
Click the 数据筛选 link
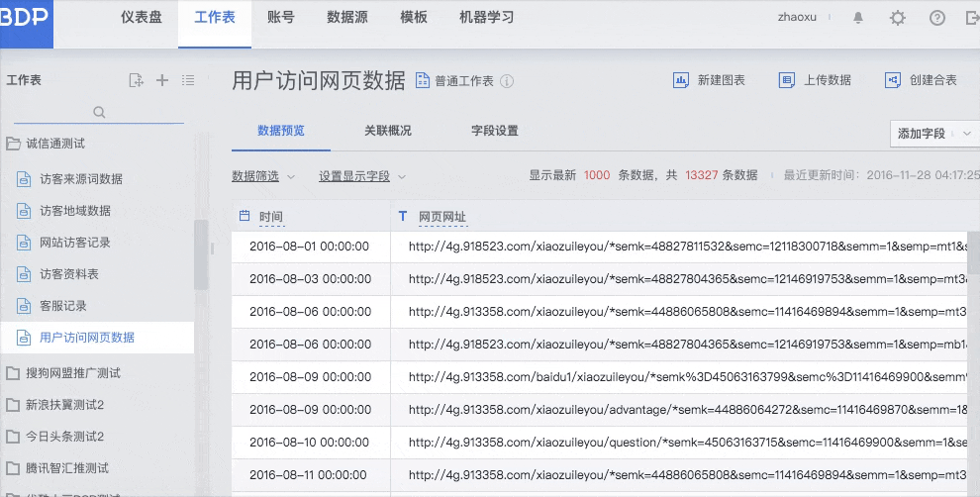click(255, 176)
